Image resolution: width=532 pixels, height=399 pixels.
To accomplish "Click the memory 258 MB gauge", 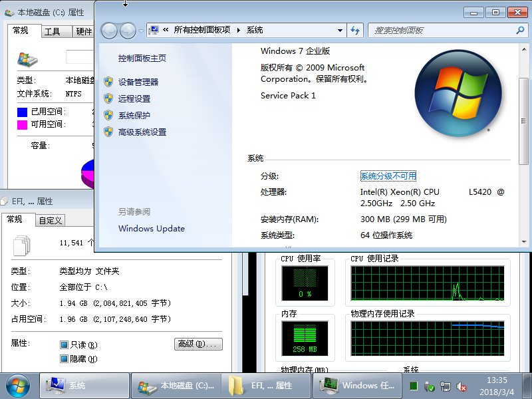I will pyautogui.click(x=305, y=338).
